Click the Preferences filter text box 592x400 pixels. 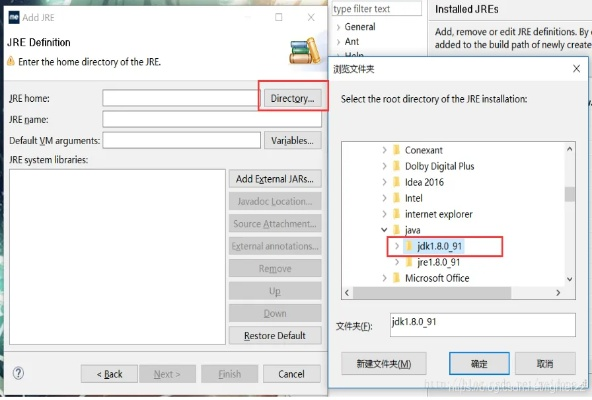377,9
